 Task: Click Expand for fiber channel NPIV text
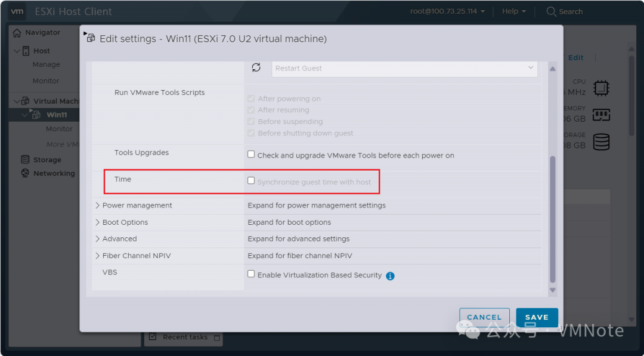click(x=300, y=255)
